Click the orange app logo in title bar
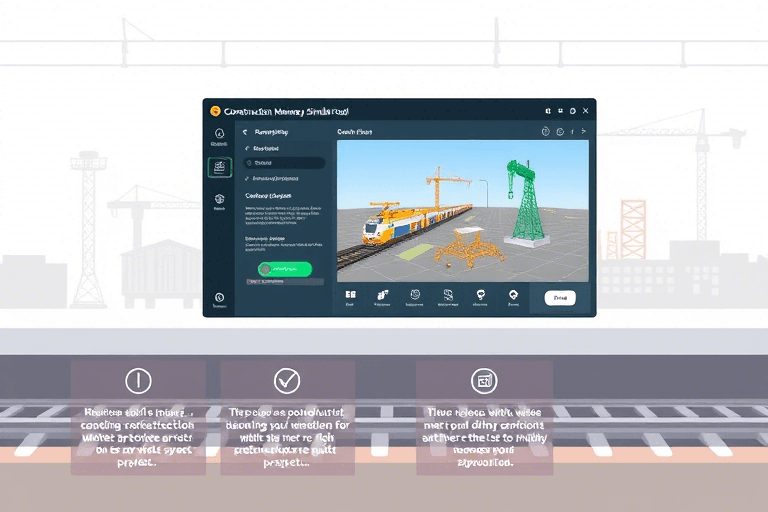 (213, 111)
